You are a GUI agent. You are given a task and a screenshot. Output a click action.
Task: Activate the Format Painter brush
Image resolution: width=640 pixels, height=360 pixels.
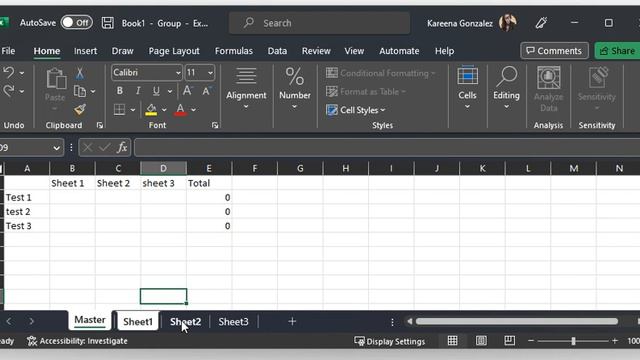(x=80, y=109)
